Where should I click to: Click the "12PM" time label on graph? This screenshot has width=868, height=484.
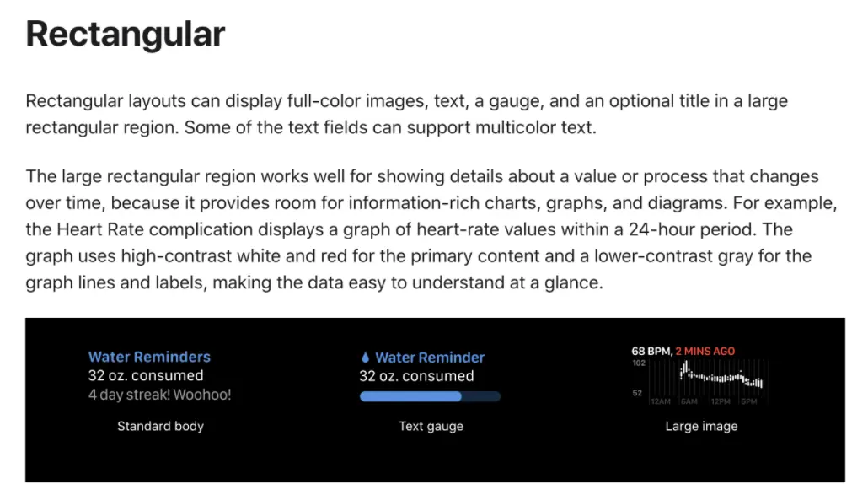(721, 401)
